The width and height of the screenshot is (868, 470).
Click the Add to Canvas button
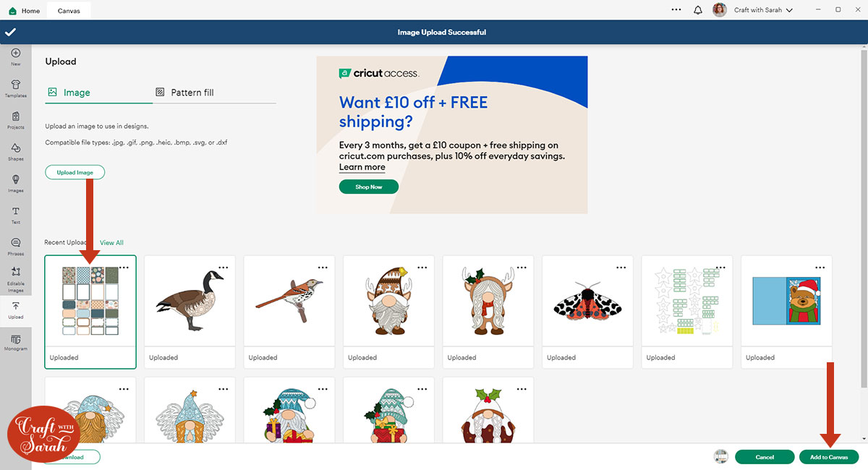coord(829,457)
